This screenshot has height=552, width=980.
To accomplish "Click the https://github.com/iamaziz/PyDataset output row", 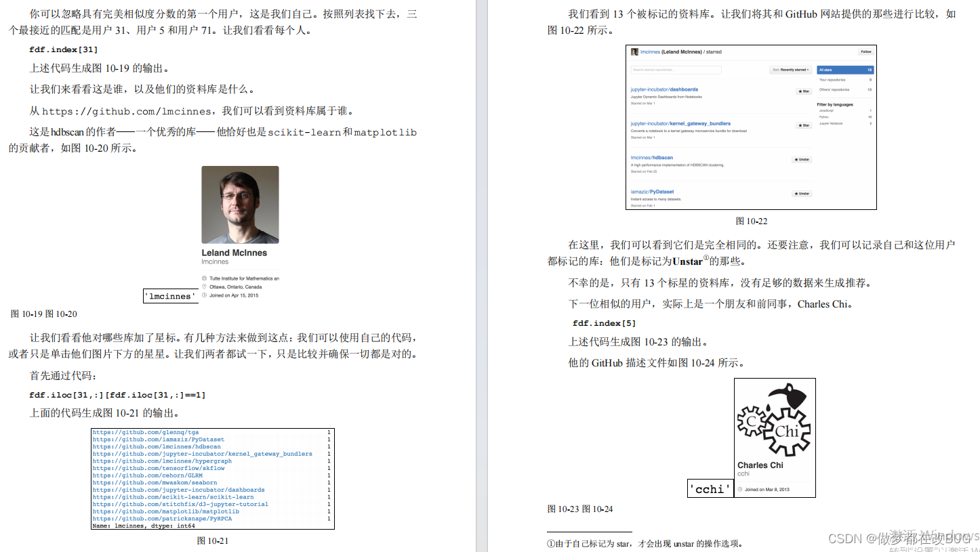I will (212, 440).
